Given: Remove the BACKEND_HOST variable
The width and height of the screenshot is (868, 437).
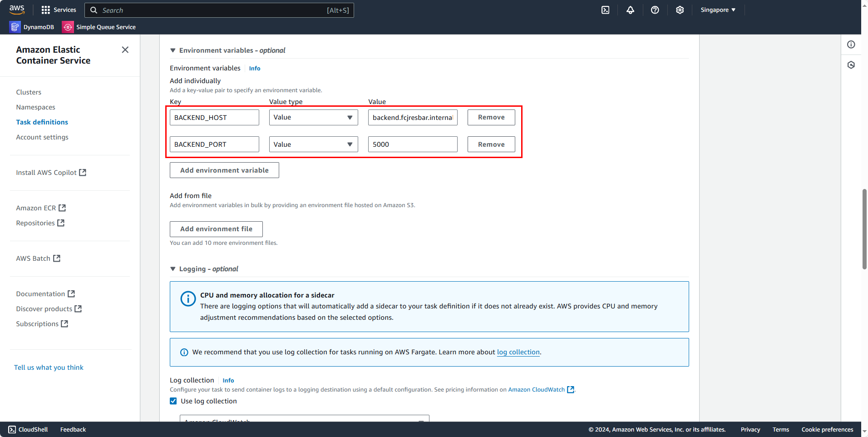Looking at the screenshot, I should pos(491,117).
